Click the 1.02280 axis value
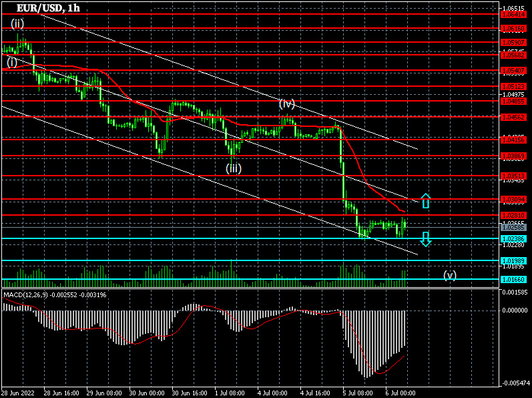The image size is (532, 398). (x=515, y=244)
